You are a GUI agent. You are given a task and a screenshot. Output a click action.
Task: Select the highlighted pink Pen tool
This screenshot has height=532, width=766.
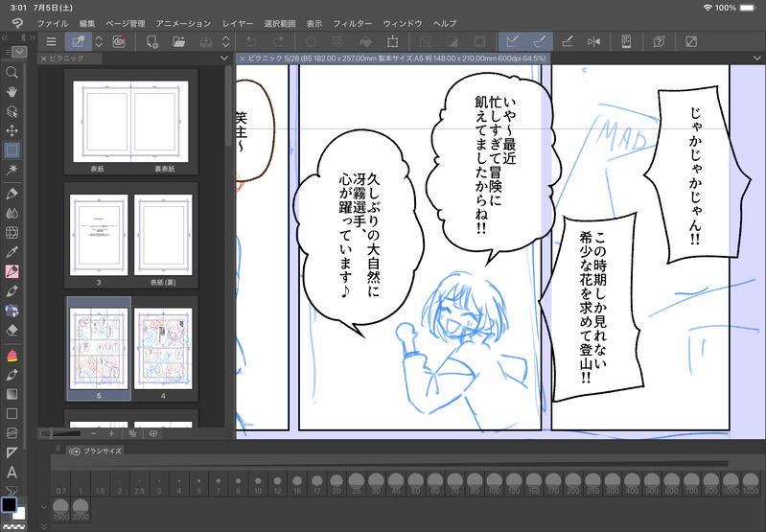click(x=12, y=271)
